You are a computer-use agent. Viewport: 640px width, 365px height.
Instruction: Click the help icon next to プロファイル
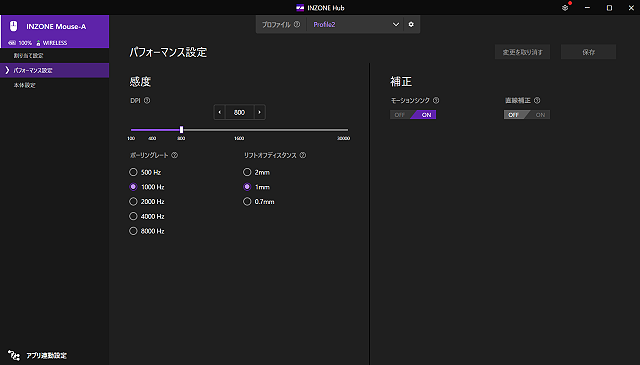point(297,24)
